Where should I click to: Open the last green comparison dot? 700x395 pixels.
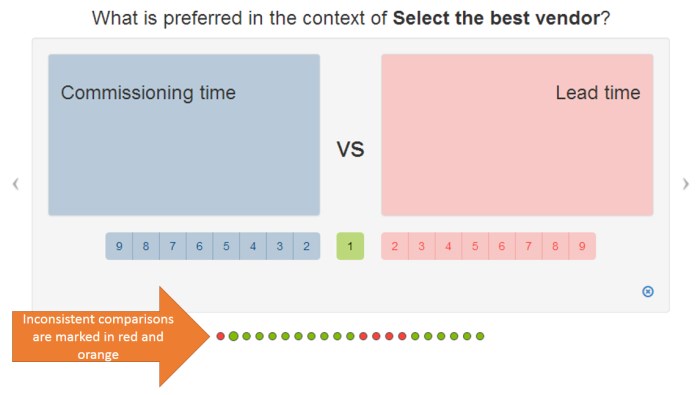(480, 336)
